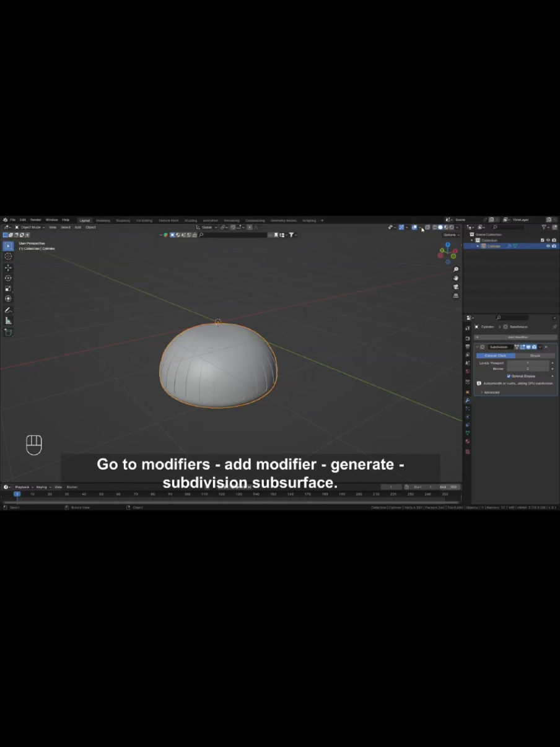Switch to the Modeling workspace tab
The height and width of the screenshot is (747, 560).
103,221
